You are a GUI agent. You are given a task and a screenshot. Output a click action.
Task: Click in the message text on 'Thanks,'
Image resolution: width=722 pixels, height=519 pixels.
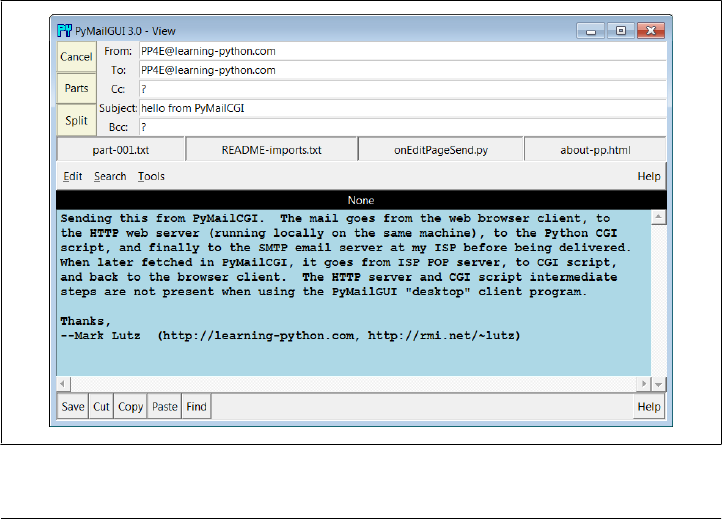click(x=86, y=321)
